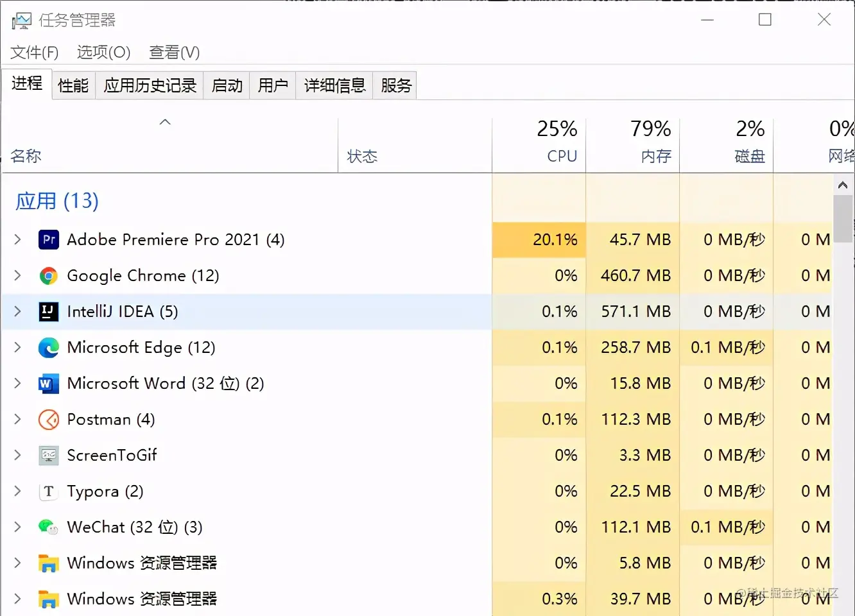The image size is (855, 616).
Task: Click the 258.7 MB memory value for Edge
Action: (636, 347)
